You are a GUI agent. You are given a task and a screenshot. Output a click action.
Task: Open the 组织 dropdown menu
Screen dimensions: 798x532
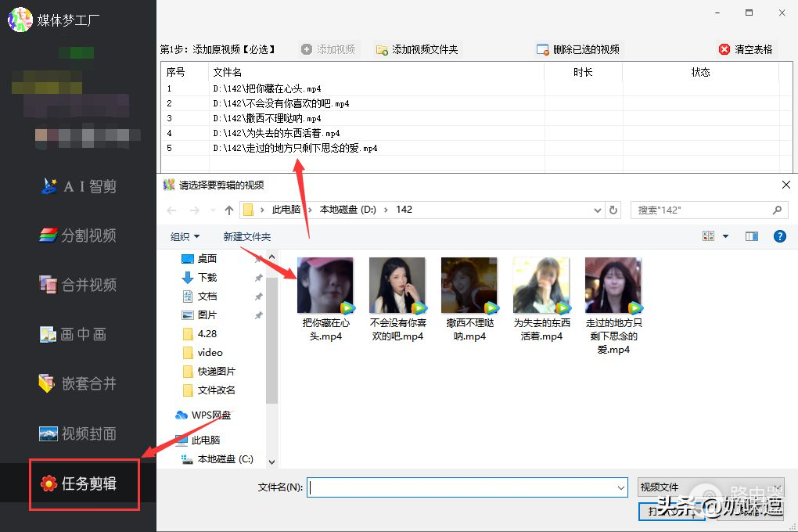coord(185,236)
